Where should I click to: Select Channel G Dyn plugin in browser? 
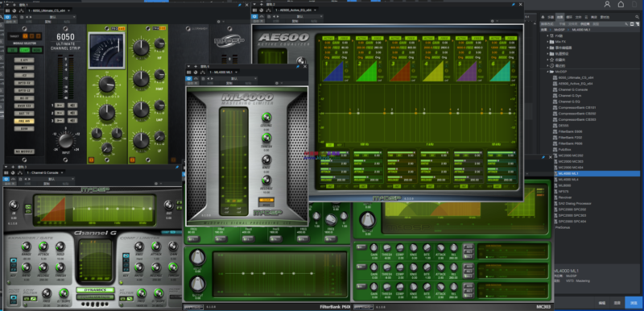(570, 95)
